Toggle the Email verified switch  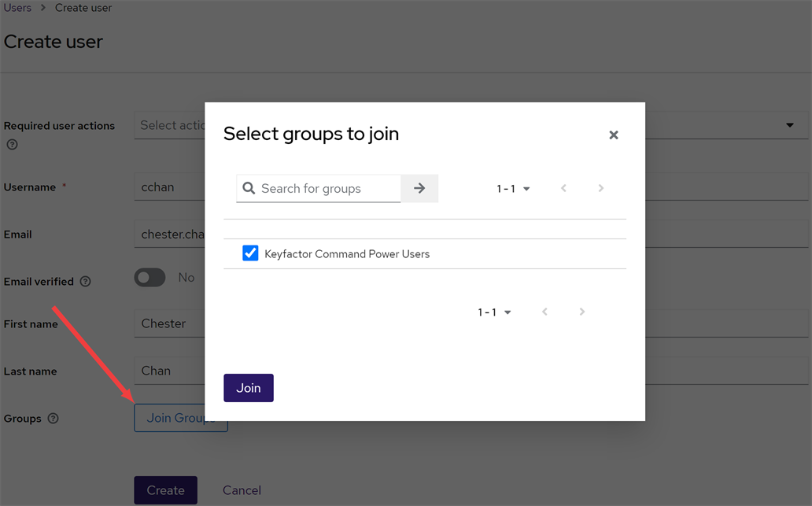149,278
